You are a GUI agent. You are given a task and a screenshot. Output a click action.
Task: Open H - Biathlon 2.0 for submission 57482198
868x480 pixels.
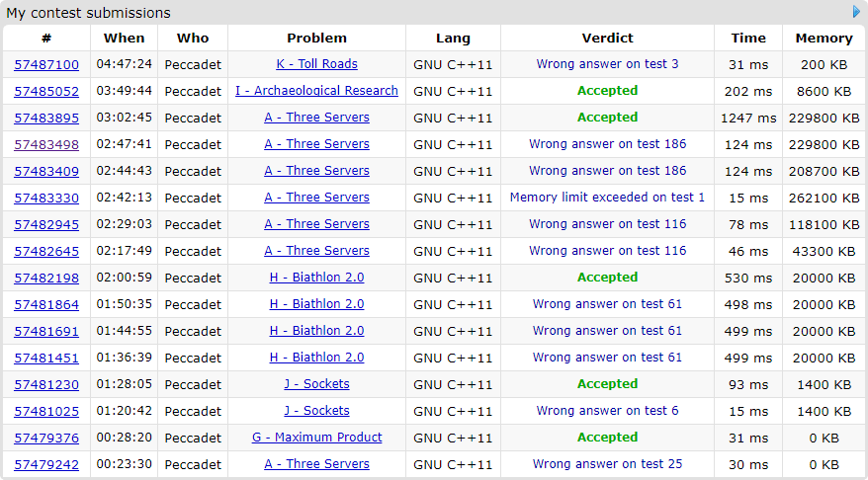[x=316, y=278]
